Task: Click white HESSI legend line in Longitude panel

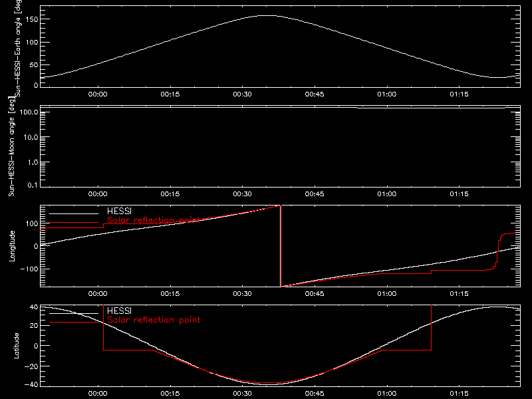Action: [x=74, y=213]
